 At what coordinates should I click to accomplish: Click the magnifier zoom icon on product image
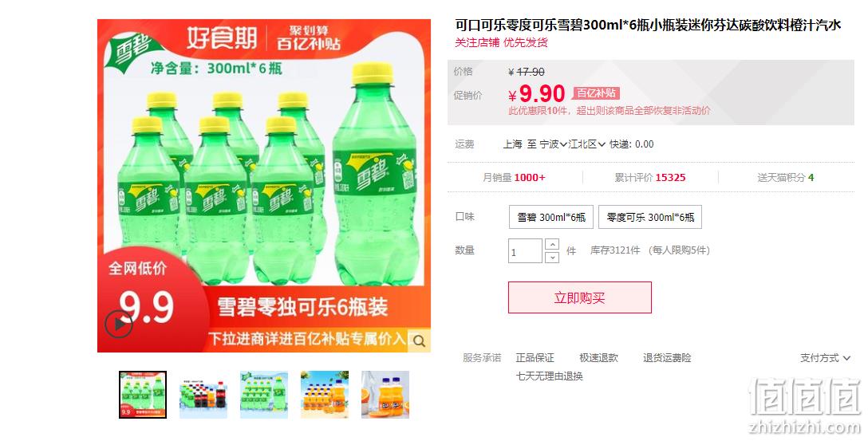coord(419,341)
